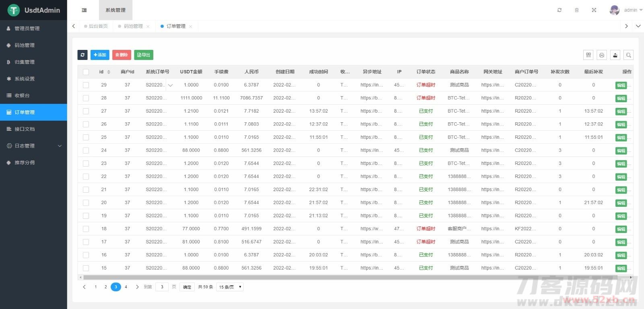Image resolution: width=644 pixels, height=309 pixels.
Task: Open the 15 条/页 page size dropdown
Action: coord(230,287)
